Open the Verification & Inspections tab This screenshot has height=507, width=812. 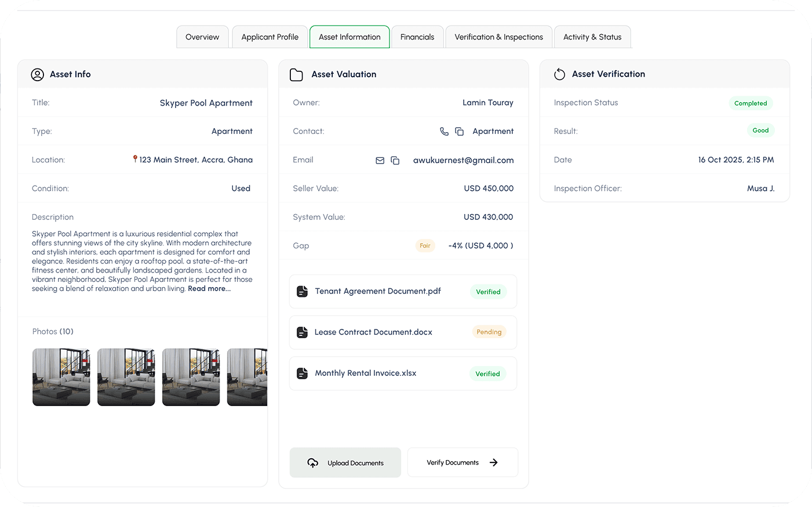click(499, 37)
